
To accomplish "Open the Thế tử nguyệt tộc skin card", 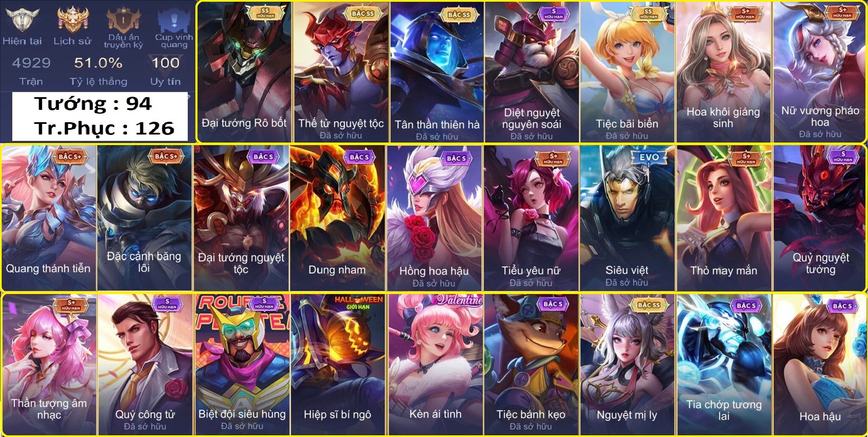I will click(341, 72).
